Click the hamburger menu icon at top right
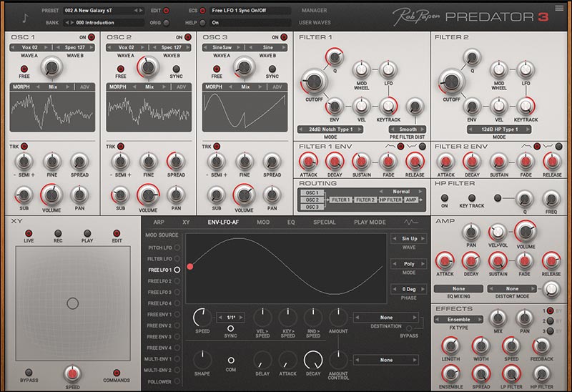This screenshot has height=392, width=572. (559, 8)
